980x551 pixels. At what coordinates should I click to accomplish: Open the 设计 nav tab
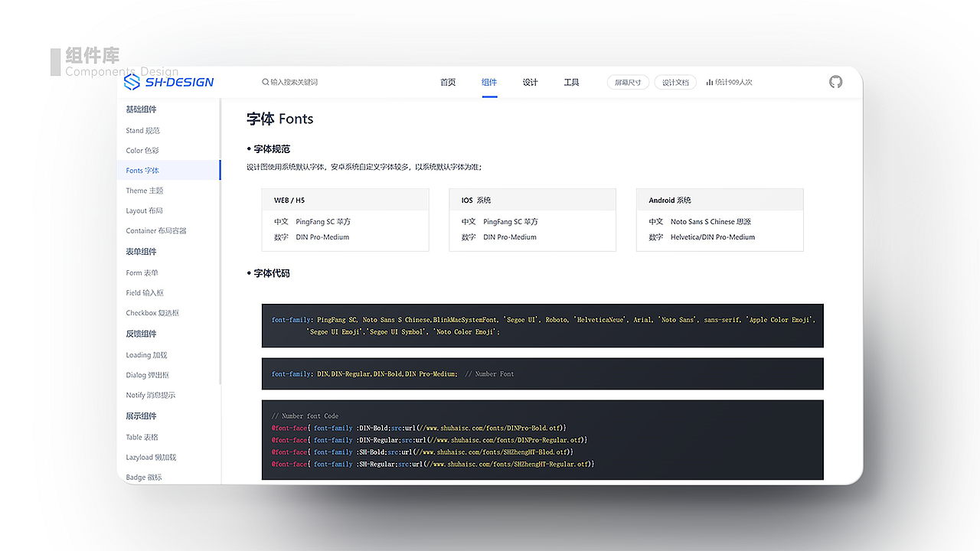pos(531,82)
